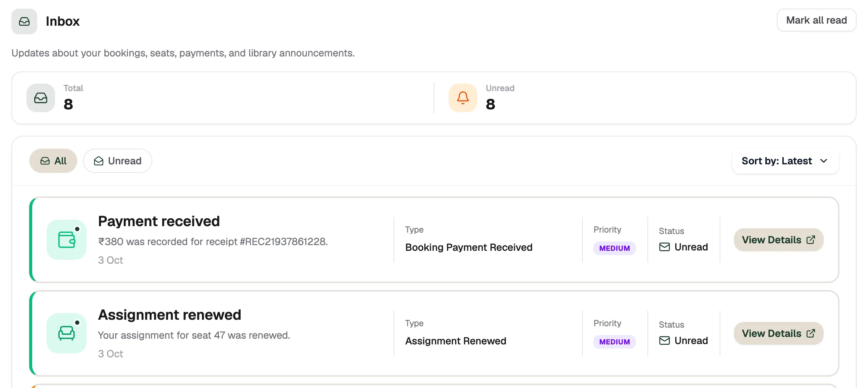This screenshot has height=388, width=868.
Task: Click the orange Unread bell icon
Action: pos(463,98)
